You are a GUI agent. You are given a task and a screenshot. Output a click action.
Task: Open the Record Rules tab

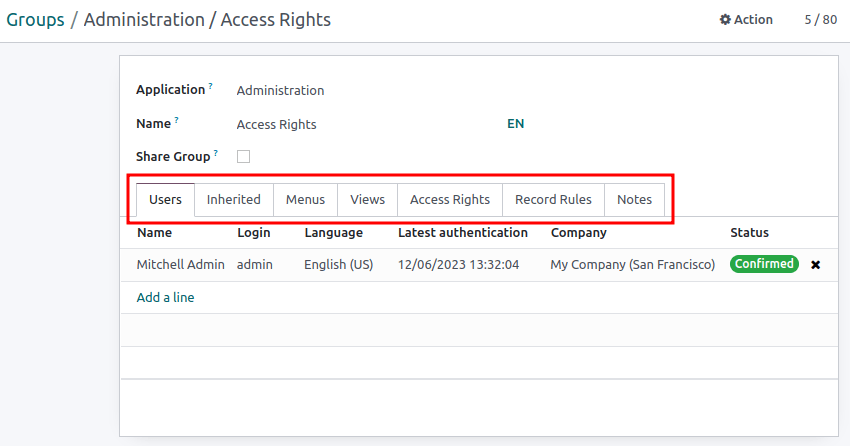tap(553, 199)
